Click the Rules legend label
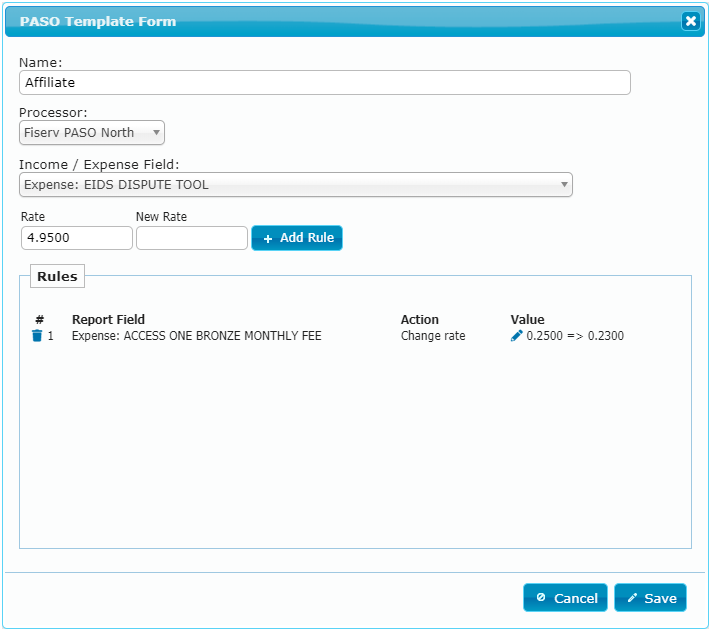The width and height of the screenshot is (710, 632). coord(57,276)
